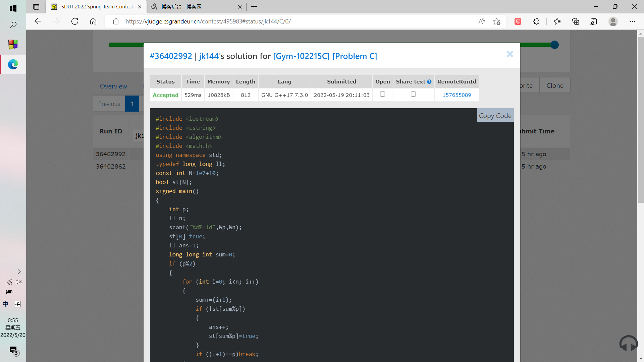Viewport: 644px width, 362px height.
Task: Enable the Open checkbox for the solution
Action: coord(382,94)
